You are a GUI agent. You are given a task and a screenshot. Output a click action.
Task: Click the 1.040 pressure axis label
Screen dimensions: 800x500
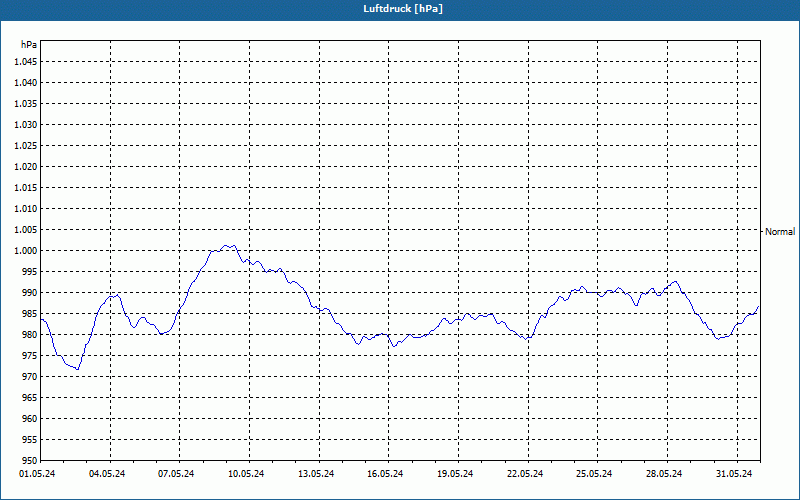25,83
